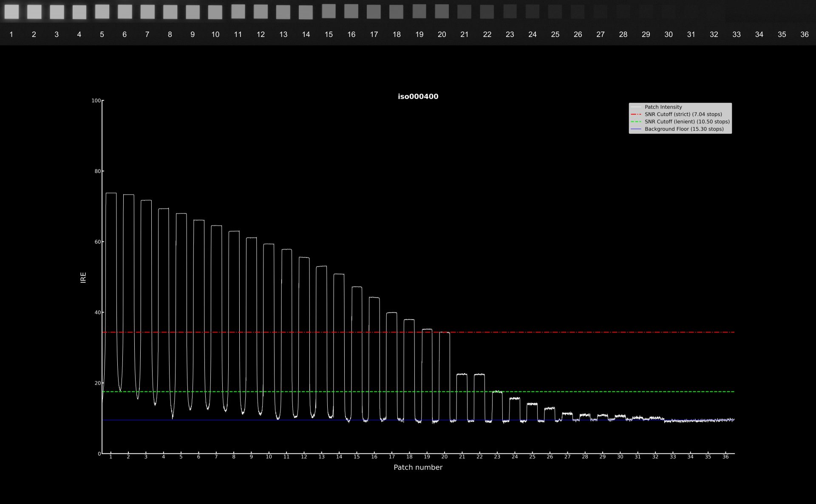Click the patch 22 intensity plateau
This screenshot has width=816, height=504.
click(x=479, y=374)
